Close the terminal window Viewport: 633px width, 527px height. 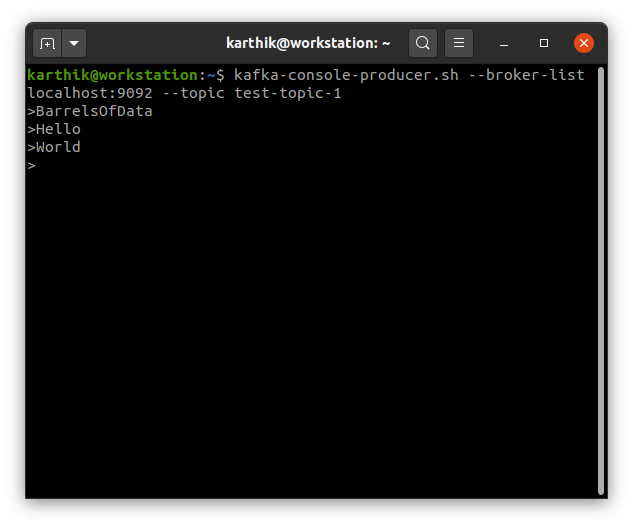click(584, 43)
